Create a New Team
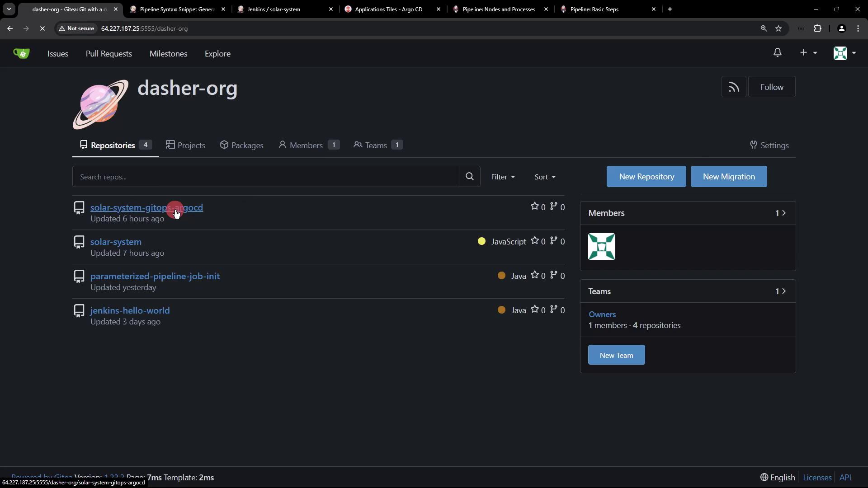 coord(616,355)
